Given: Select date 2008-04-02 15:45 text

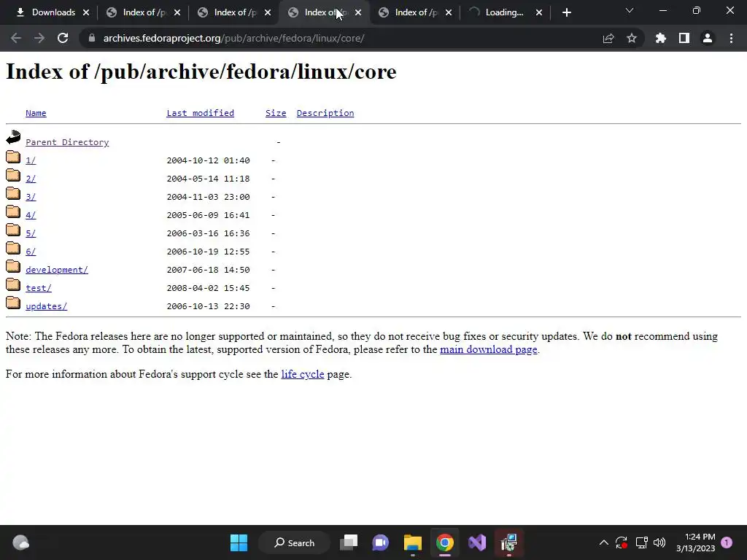Looking at the screenshot, I should tap(208, 288).
